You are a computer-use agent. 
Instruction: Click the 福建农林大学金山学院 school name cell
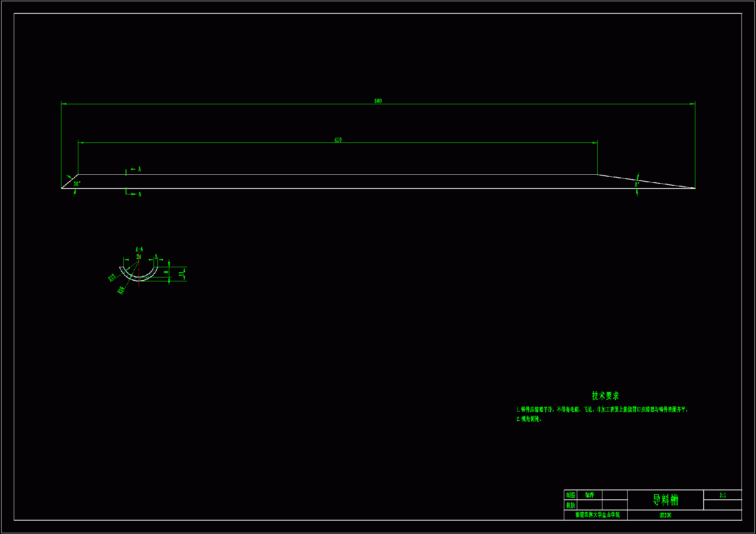click(x=597, y=515)
